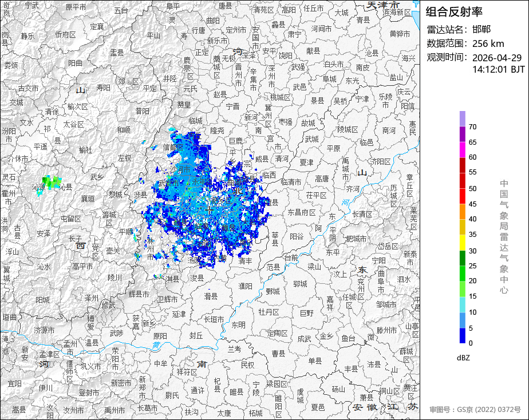Click the radar center cross marker
The height and width of the screenshot is (420, 529).
tap(210, 211)
